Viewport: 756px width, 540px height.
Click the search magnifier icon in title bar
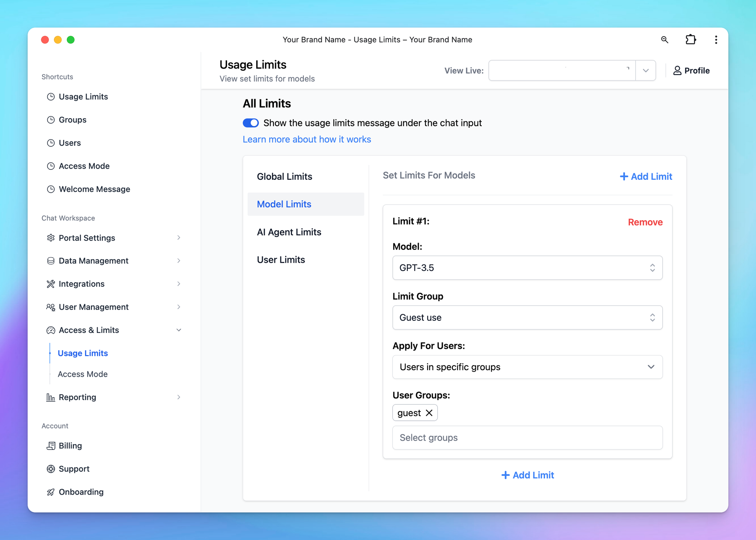click(x=664, y=39)
